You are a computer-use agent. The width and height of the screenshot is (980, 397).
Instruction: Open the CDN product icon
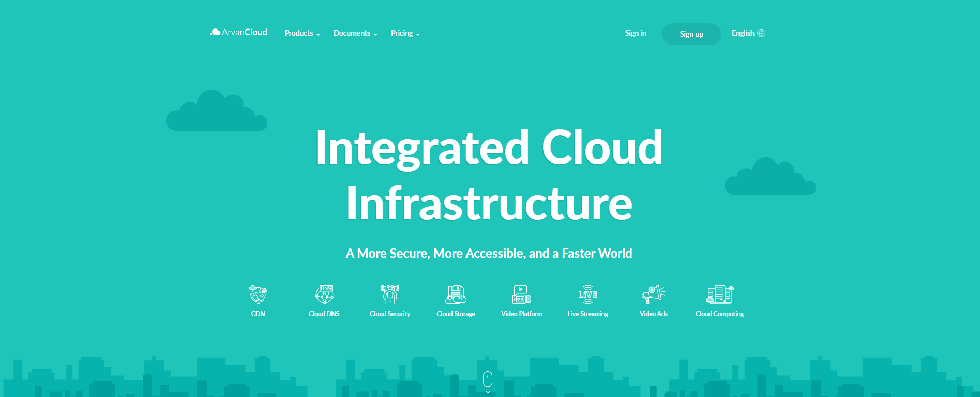pyautogui.click(x=258, y=294)
